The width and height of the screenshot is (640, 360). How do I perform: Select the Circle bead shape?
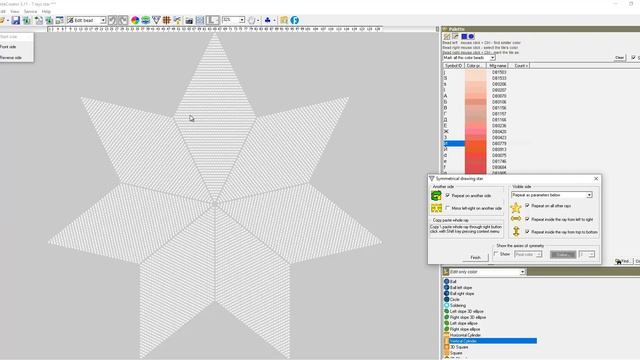click(x=454, y=299)
